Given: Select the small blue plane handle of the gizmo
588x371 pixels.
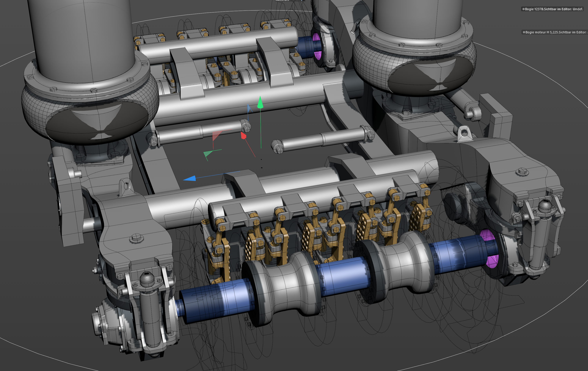Looking at the screenshot, I should coord(249,109).
